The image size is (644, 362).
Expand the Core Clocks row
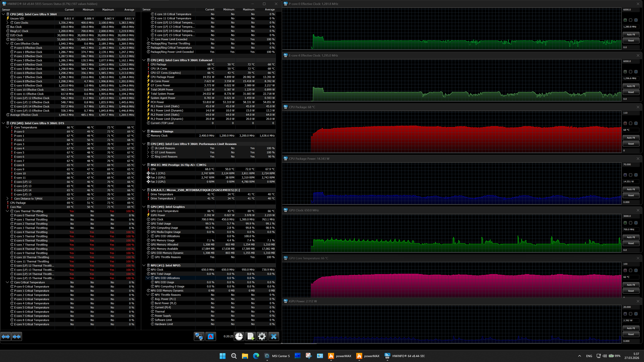point(8,23)
